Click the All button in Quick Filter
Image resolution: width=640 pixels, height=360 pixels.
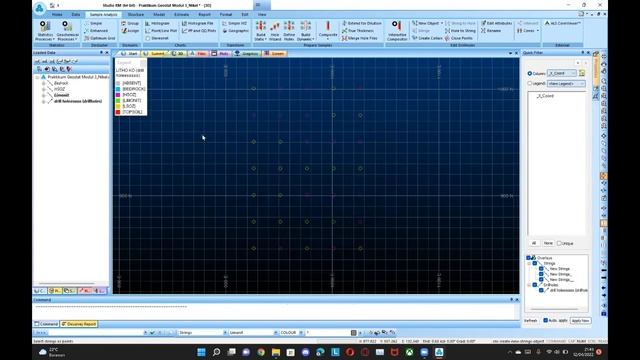click(x=534, y=243)
